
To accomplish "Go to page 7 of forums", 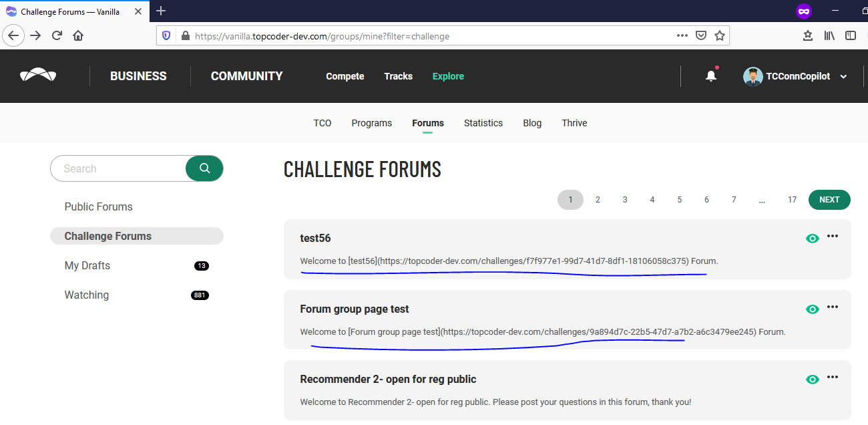I will coord(734,200).
